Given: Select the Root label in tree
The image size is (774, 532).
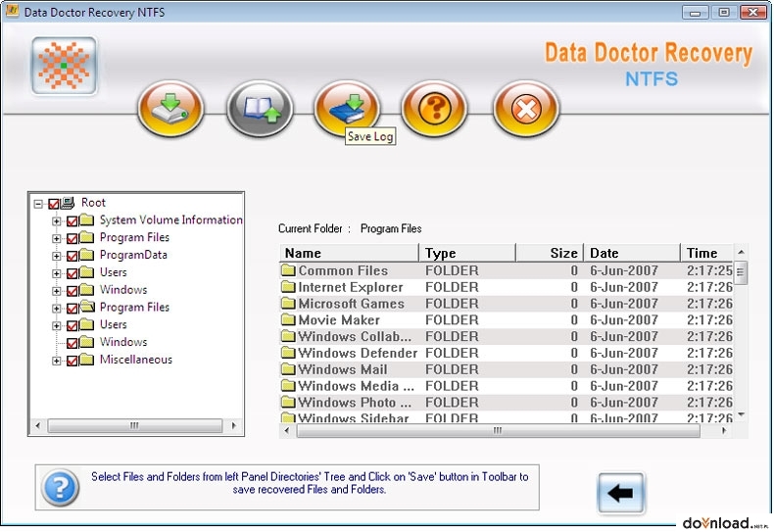Looking at the screenshot, I should (93, 203).
